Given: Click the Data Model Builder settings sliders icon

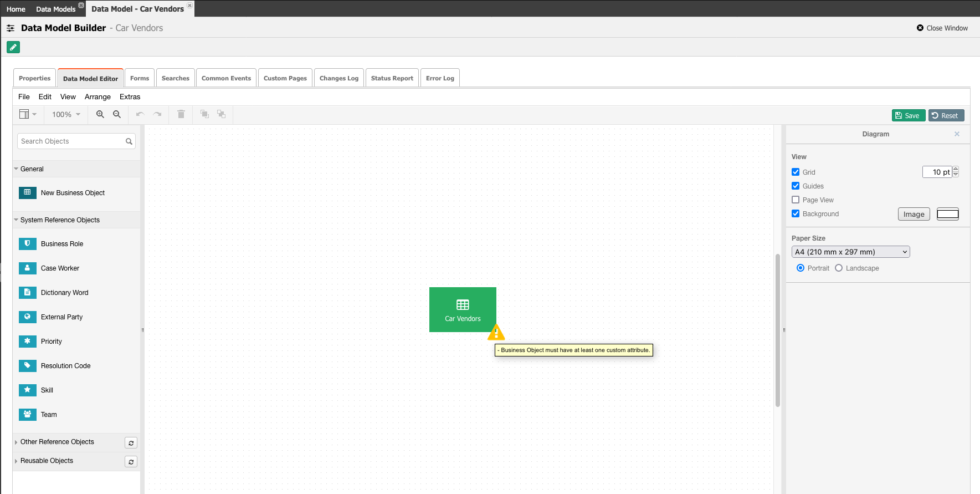Looking at the screenshot, I should pos(11,28).
